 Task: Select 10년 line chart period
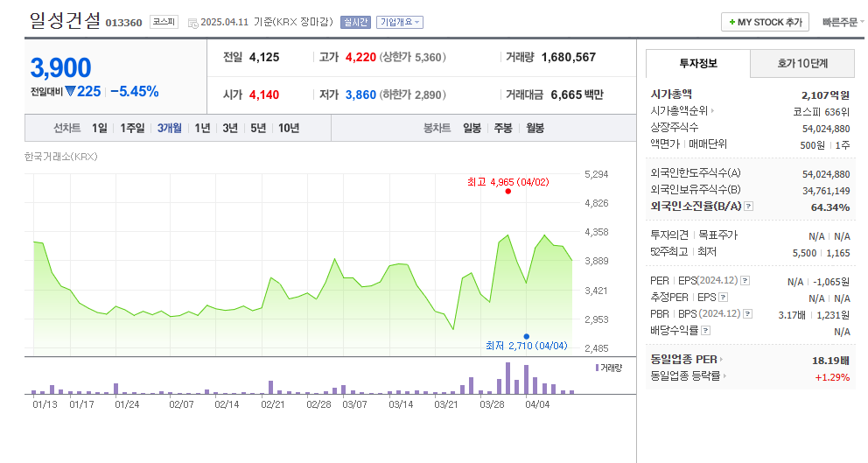(x=289, y=129)
